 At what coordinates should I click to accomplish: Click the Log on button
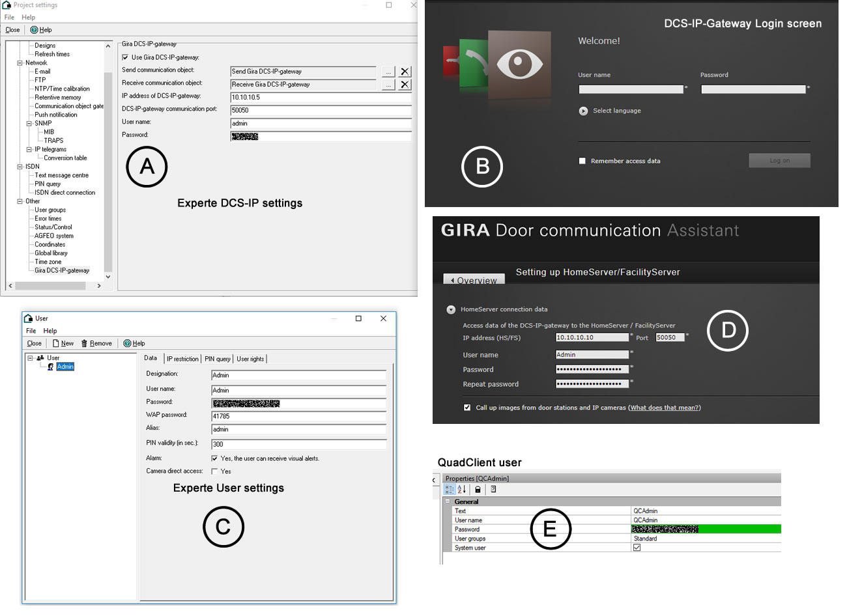point(779,161)
